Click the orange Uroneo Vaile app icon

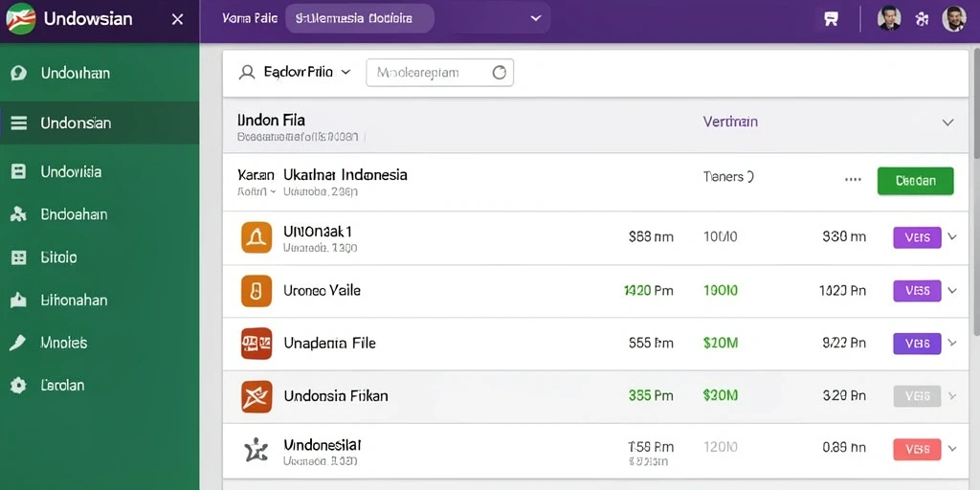(256, 291)
